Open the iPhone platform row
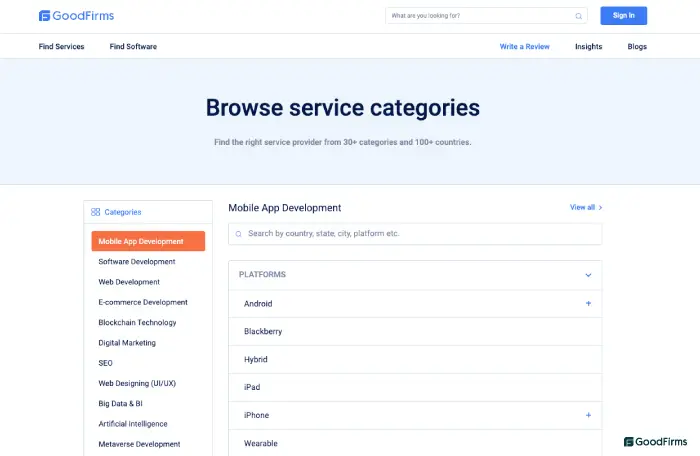Image resolution: width=700 pixels, height=456 pixels. coord(415,415)
